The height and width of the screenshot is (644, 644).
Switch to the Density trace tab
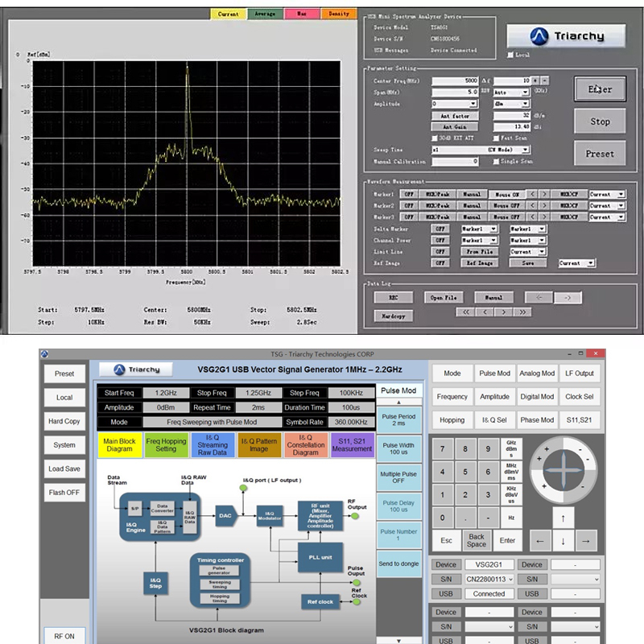pyautogui.click(x=338, y=14)
